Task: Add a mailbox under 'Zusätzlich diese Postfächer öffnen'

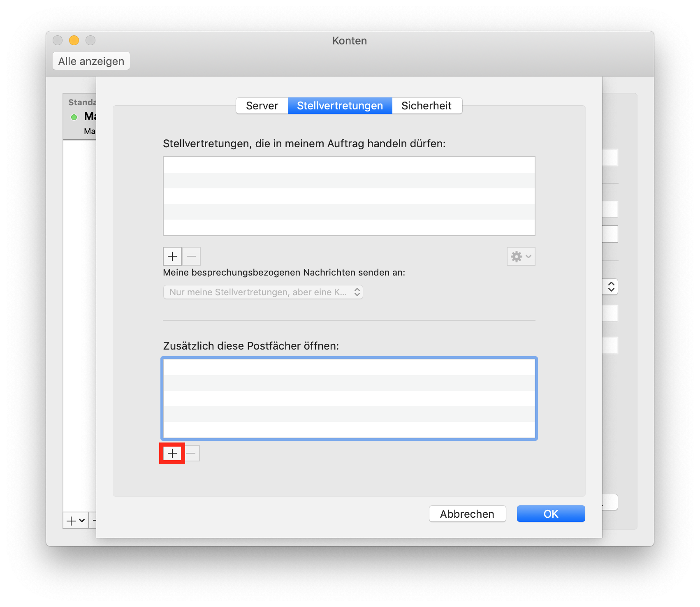Action: point(172,453)
